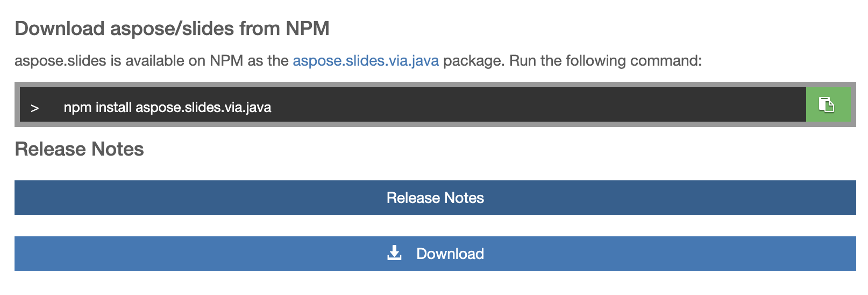Viewport: 868px width, 295px height.
Task: Click 'NPM' in the top heading
Action: click(x=307, y=29)
